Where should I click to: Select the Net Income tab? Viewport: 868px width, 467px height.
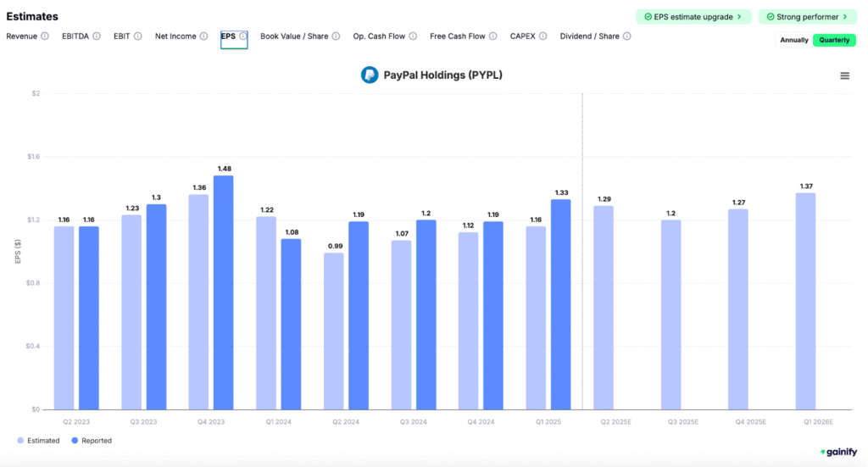(175, 36)
